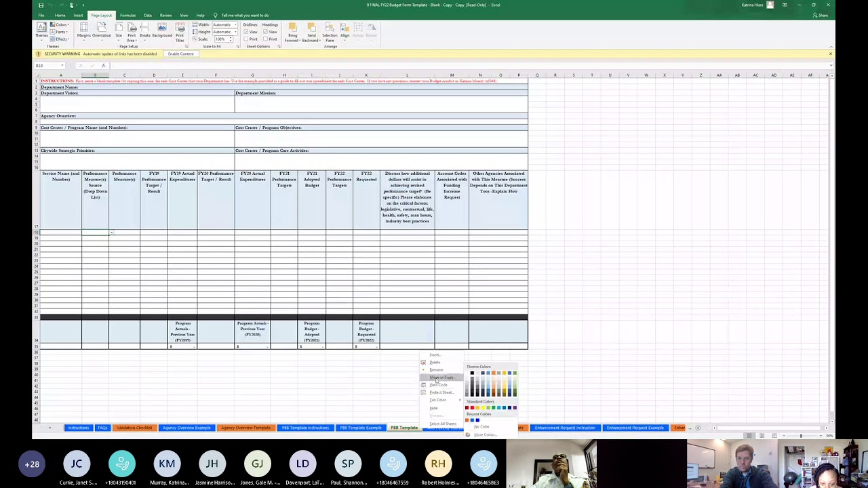Click the formula bar input
868x488 pixels.
pyautogui.click(x=468, y=66)
